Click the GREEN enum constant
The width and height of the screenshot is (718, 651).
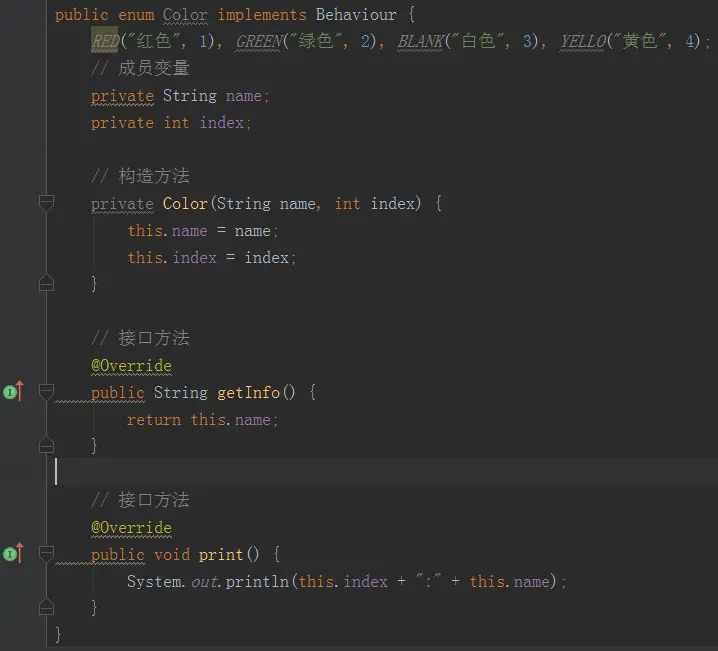pos(259,41)
